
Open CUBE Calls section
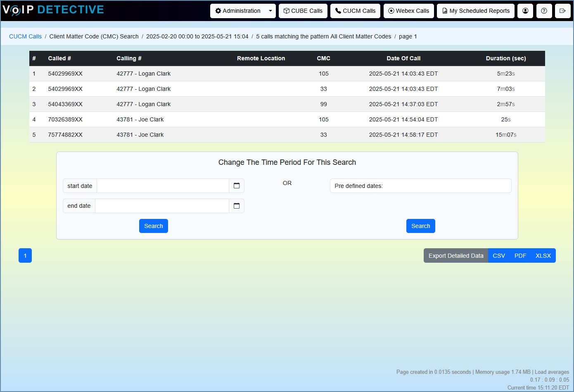(x=303, y=11)
